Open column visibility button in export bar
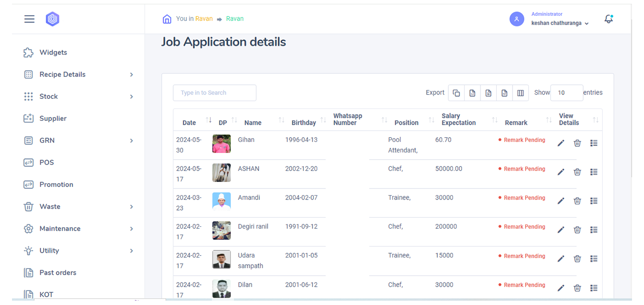Viewport: 644px width, 305px height. coord(520,93)
